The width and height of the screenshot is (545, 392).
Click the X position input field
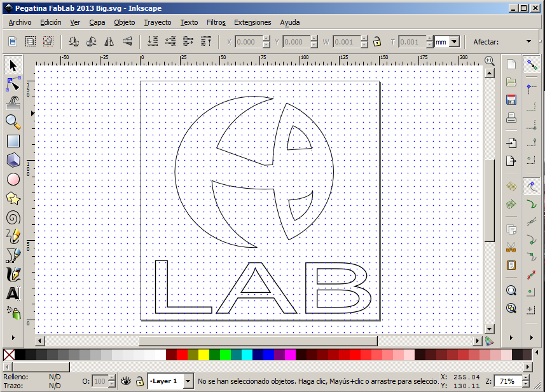(x=248, y=42)
